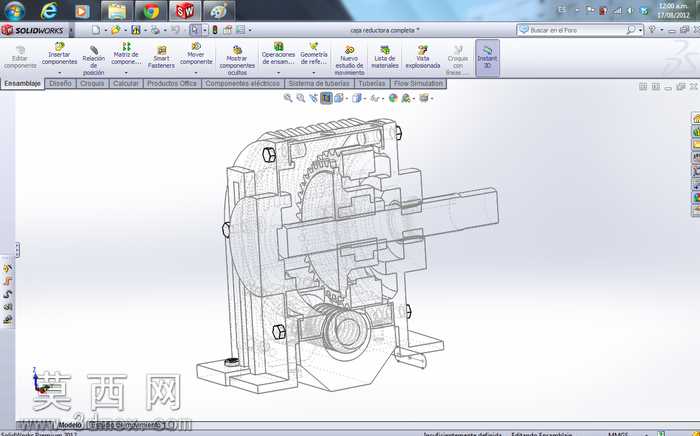Viewport: 700px width, 436px height.
Task: Toggle the Instant 3D button
Action: tap(488, 58)
